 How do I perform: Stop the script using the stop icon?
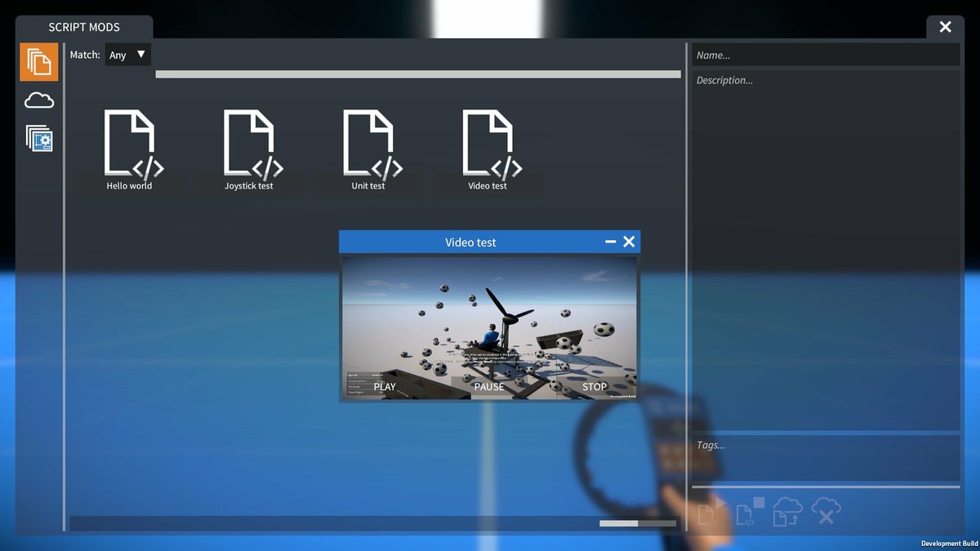[x=749, y=511]
